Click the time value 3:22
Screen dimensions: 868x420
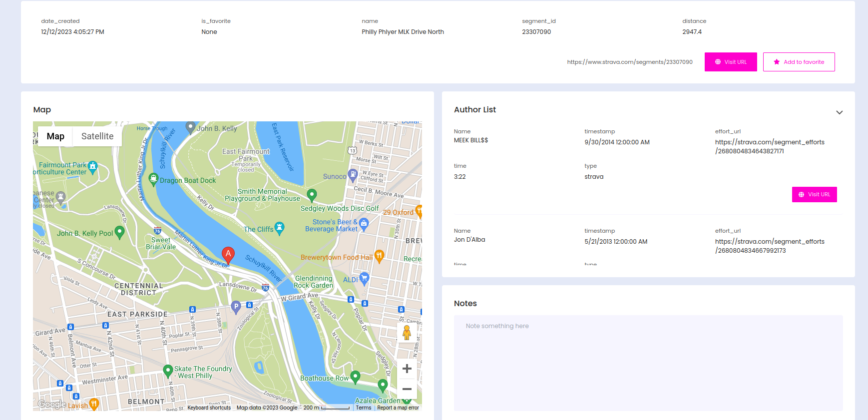point(460,177)
